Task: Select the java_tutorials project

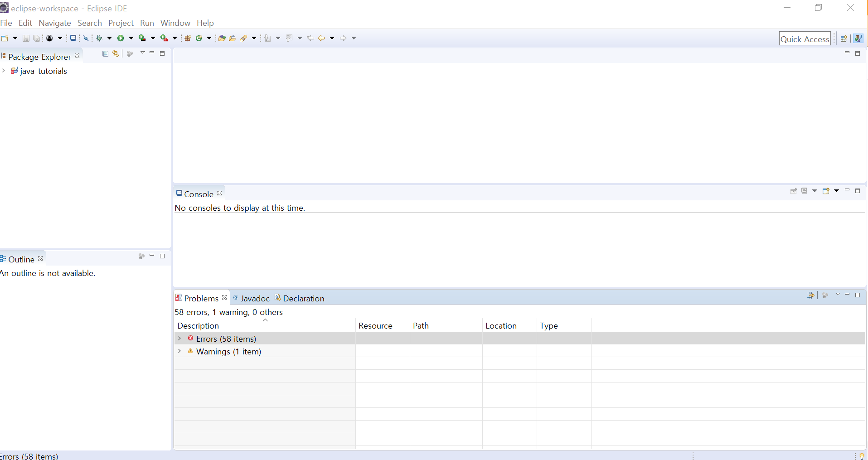Action: click(x=44, y=71)
